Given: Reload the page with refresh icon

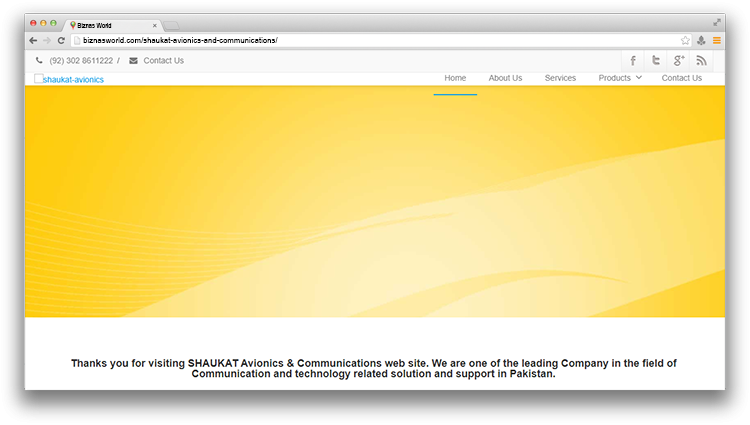Looking at the screenshot, I should (x=61, y=40).
